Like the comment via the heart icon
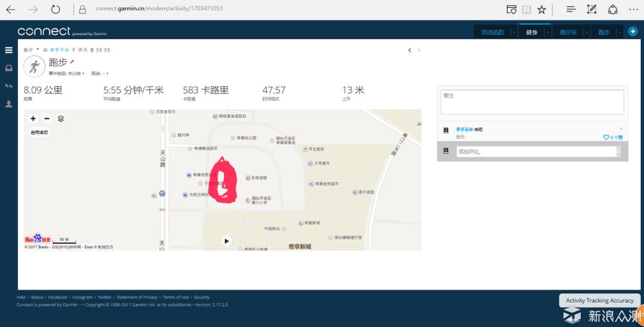The image size is (644, 327). point(606,137)
